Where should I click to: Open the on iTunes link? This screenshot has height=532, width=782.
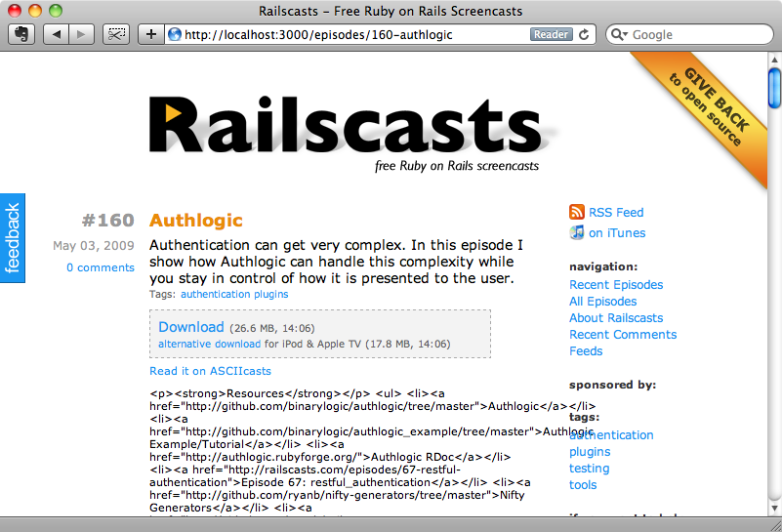coord(617,233)
